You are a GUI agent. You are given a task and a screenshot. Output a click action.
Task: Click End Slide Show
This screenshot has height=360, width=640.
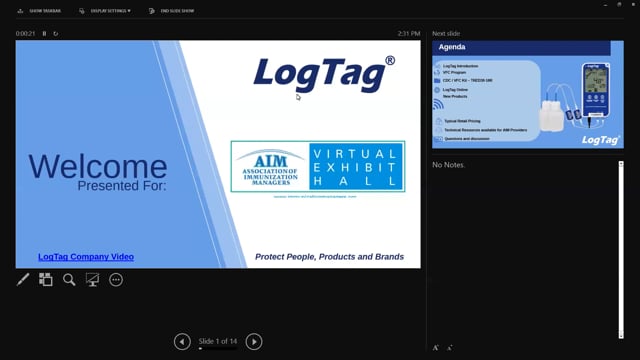tap(171, 11)
